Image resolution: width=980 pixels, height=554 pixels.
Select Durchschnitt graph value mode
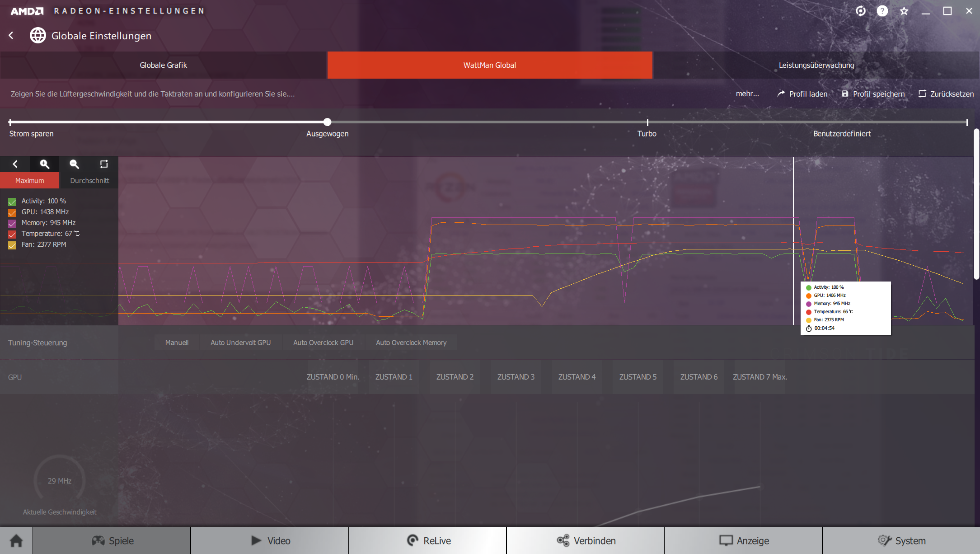tap(89, 180)
